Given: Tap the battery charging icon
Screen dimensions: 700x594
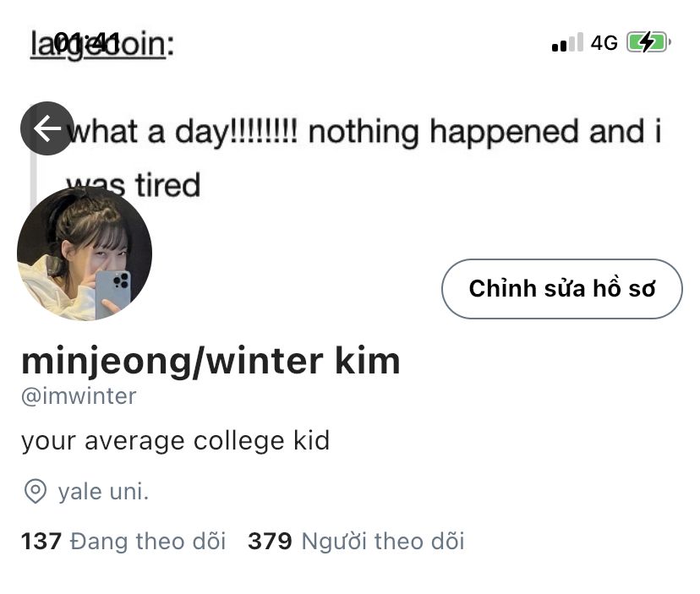Looking at the screenshot, I should [x=648, y=43].
